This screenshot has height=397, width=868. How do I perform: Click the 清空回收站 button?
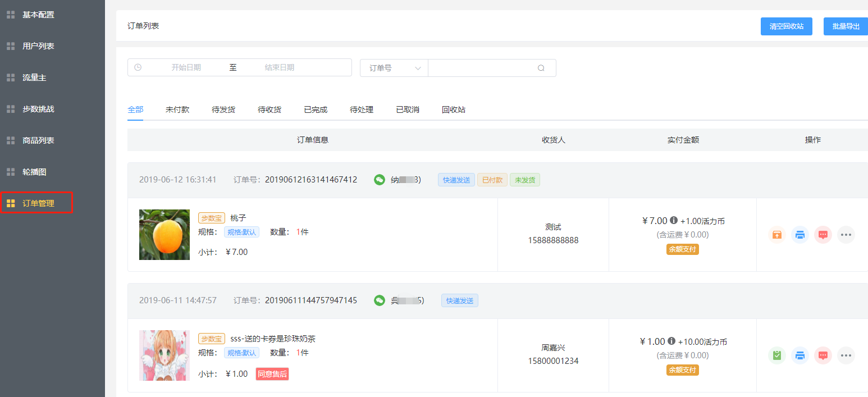786,26
